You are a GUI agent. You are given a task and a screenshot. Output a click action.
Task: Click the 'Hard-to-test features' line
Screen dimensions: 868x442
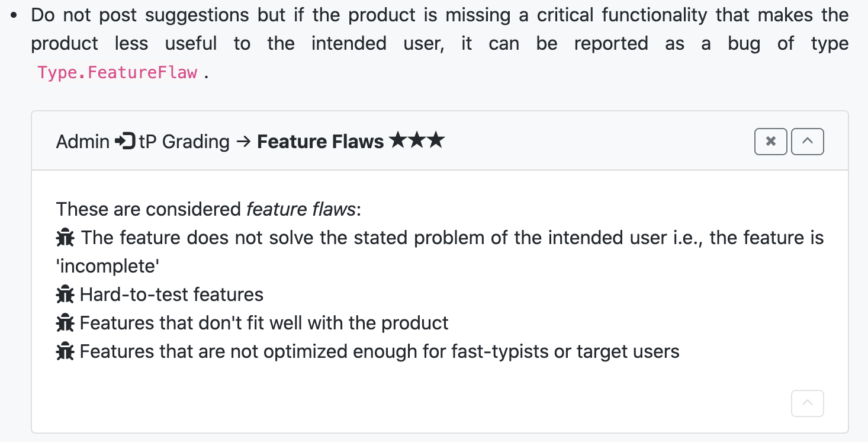171,294
